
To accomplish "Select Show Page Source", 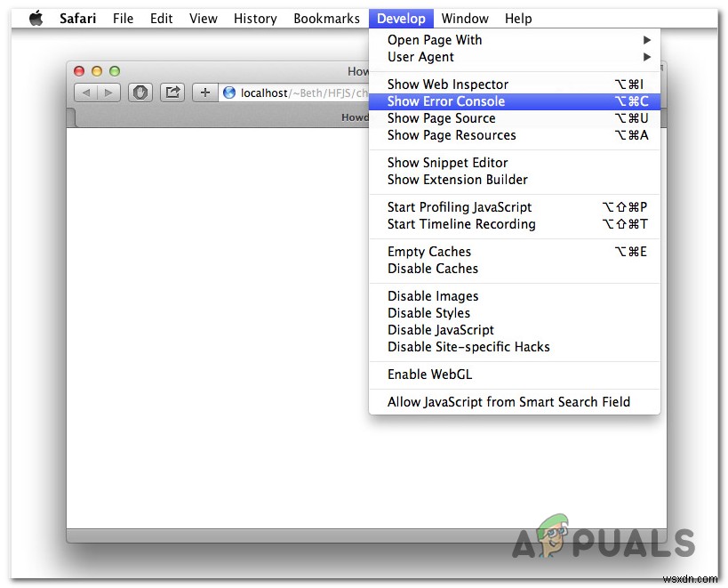I will 441,117.
